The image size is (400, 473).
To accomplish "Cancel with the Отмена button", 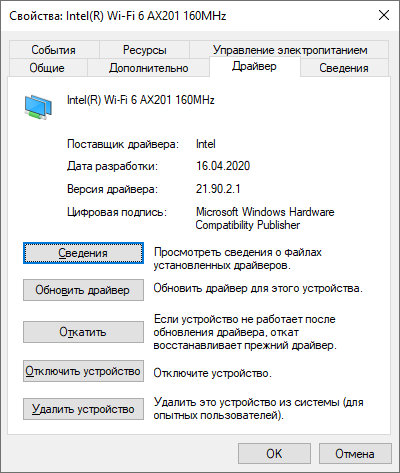I will 355,453.
